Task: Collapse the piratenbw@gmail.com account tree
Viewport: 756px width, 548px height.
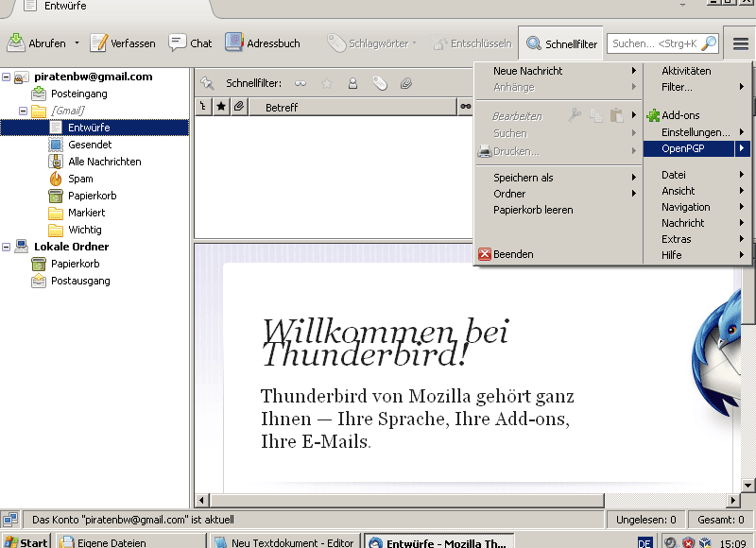Action: 7,77
